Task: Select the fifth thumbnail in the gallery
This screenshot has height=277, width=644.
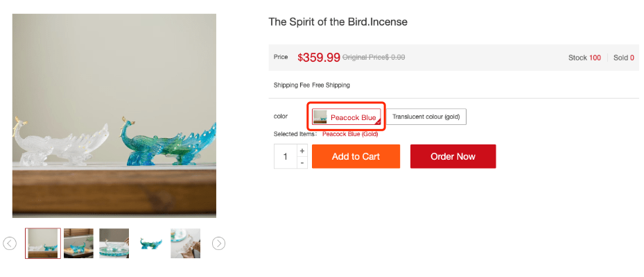Action: [186, 243]
